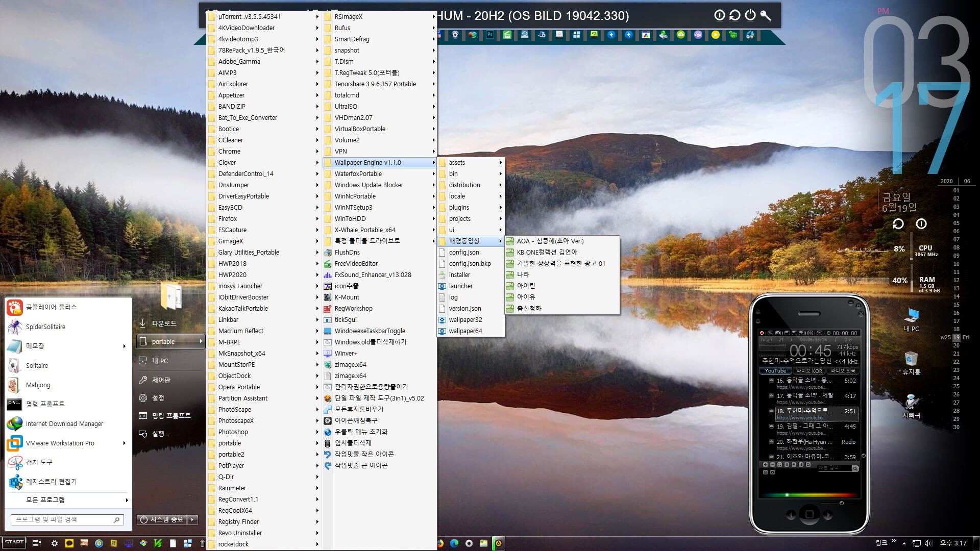Expand the VMware Workstation Pro submenu arrow
Viewport: 980px width, 551px height.
[124, 443]
